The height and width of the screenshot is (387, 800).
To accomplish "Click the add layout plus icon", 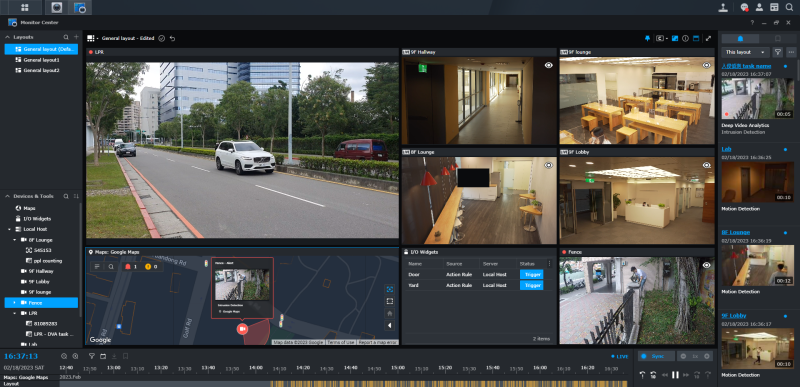I will pyautogui.click(x=76, y=37).
